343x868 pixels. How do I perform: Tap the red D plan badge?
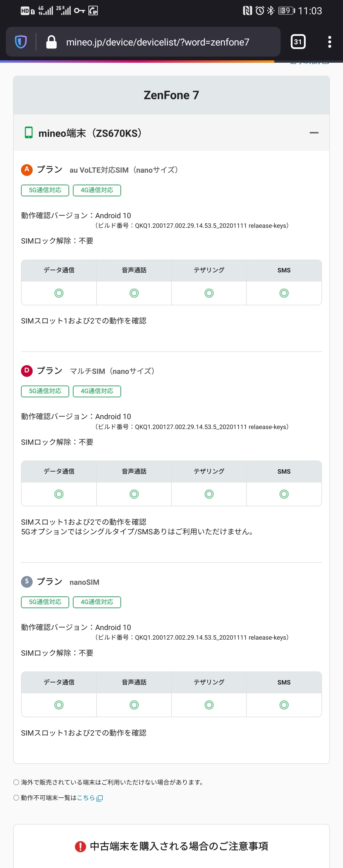tap(27, 371)
